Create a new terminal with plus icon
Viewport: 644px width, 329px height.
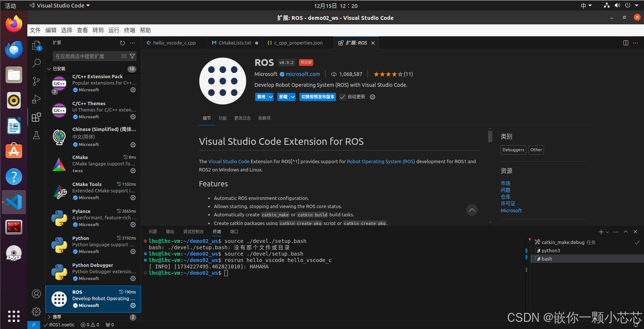[601, 232]
